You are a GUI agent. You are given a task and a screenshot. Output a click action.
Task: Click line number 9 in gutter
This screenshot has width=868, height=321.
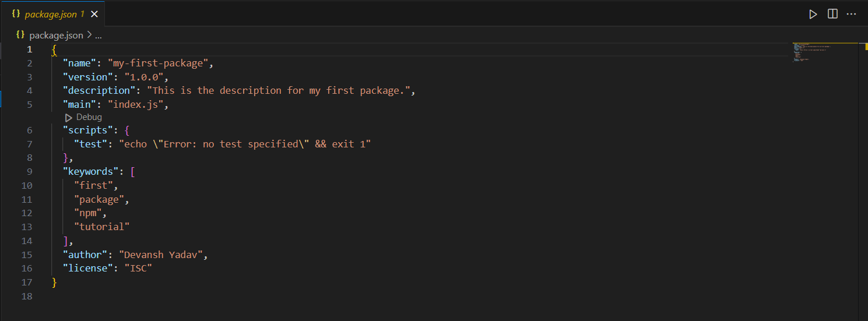[30, 171]
